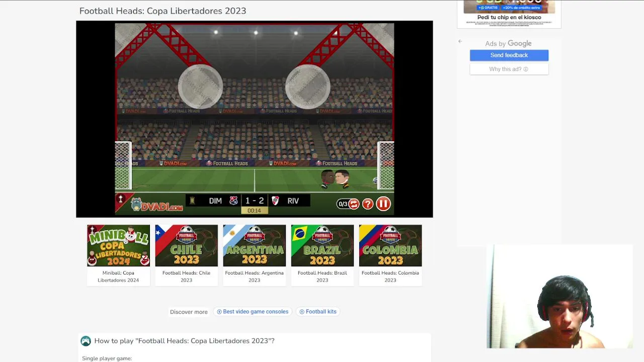Click Football Heads: Brazil 2023 title link

coord(322,277)
